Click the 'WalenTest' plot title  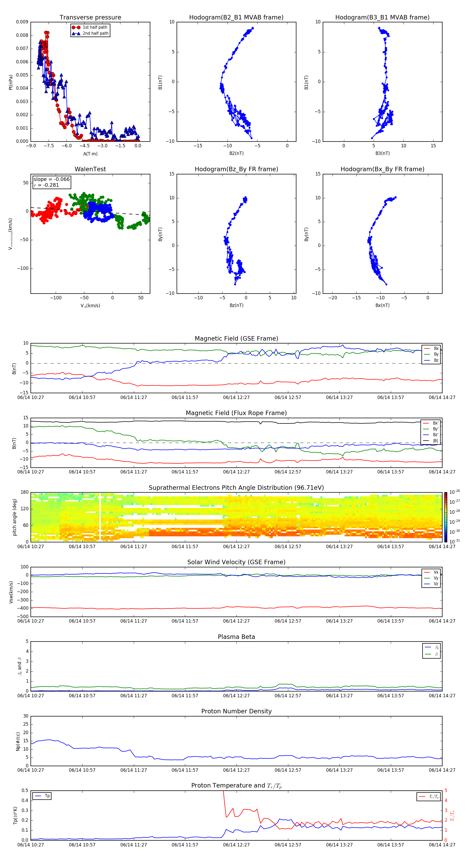90,169
